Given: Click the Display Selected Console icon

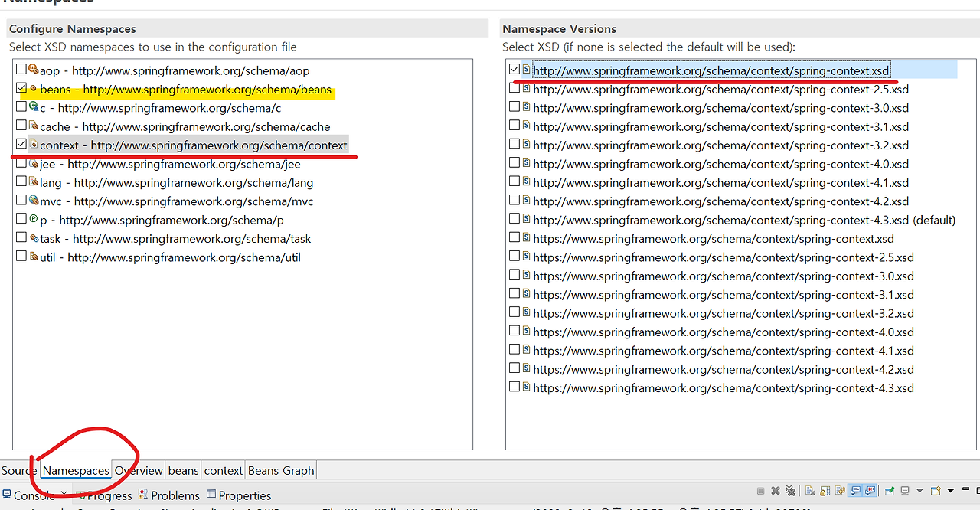Looking at the screenshot, I should [905, 491].
